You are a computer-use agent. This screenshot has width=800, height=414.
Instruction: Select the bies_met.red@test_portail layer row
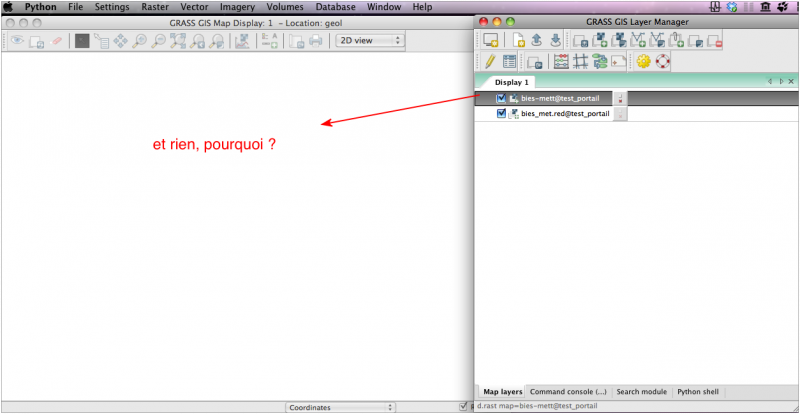click(565, 114)
